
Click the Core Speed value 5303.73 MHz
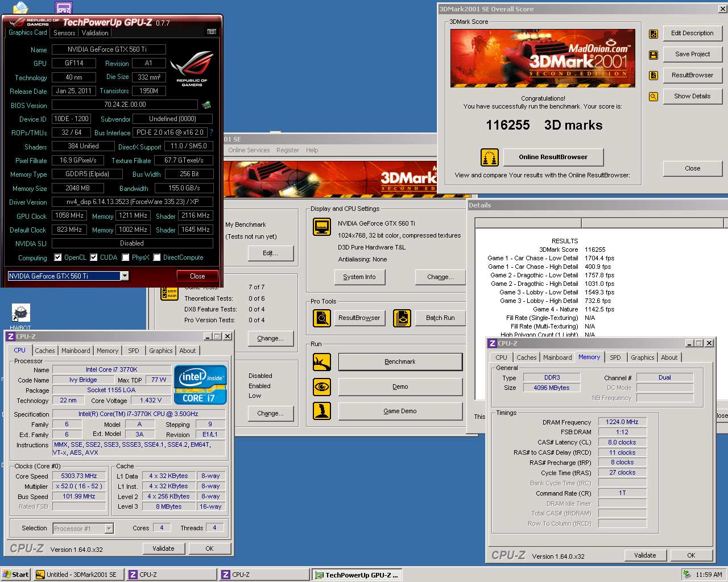[79, 476]
